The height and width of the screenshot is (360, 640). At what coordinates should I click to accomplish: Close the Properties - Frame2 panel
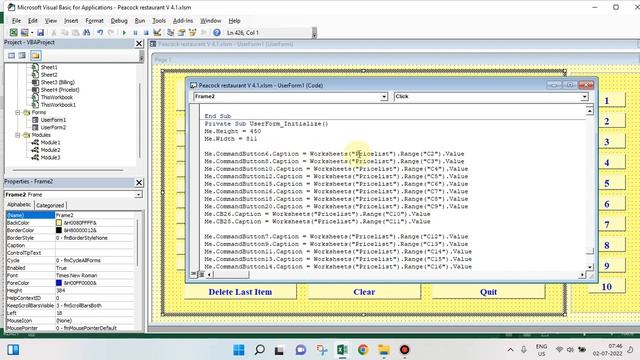click(x=139, y=182)
